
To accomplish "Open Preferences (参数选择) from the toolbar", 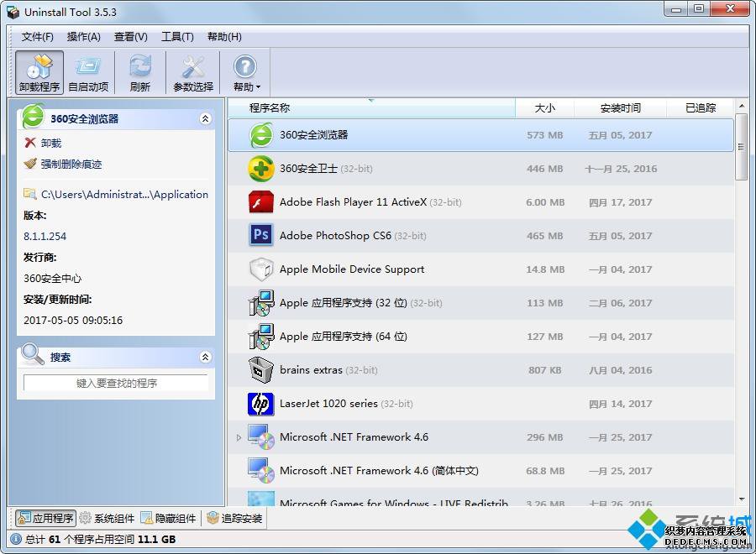I will click(193, 73).
